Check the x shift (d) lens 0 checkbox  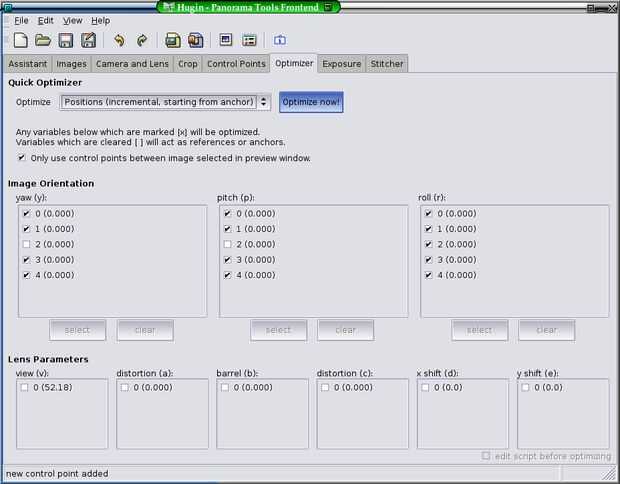pos(425,388)
